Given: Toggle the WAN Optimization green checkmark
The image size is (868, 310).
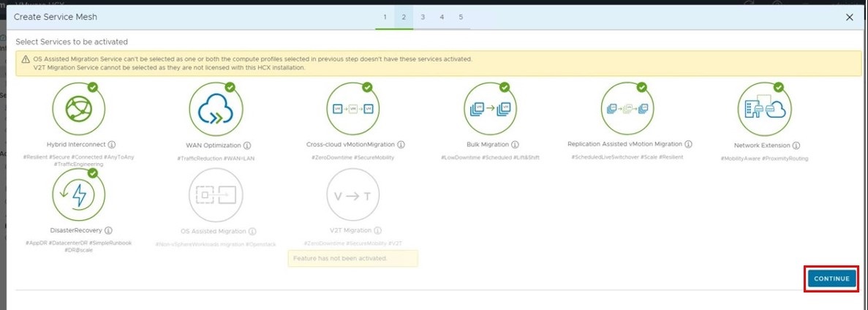Looking at the screenshot, I should pos(230,87).
